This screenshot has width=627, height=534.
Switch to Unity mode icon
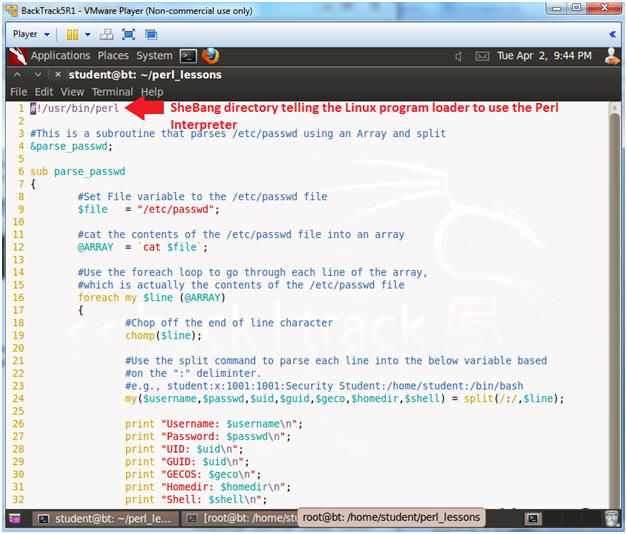pos(151,34)
